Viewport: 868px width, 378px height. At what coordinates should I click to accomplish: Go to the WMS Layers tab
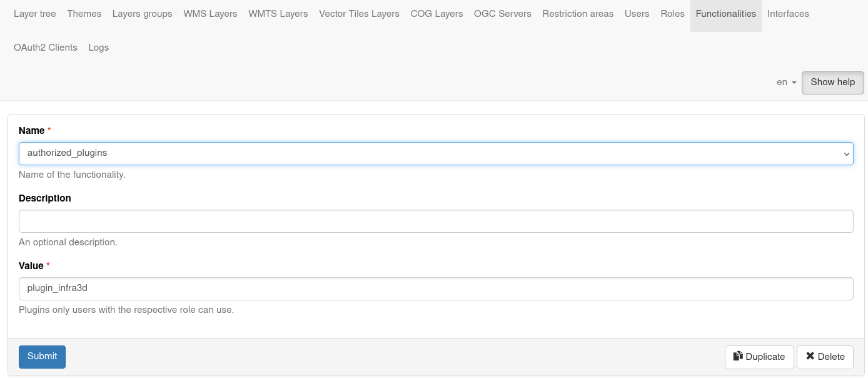pyautogui.click(x=210, y=13)
